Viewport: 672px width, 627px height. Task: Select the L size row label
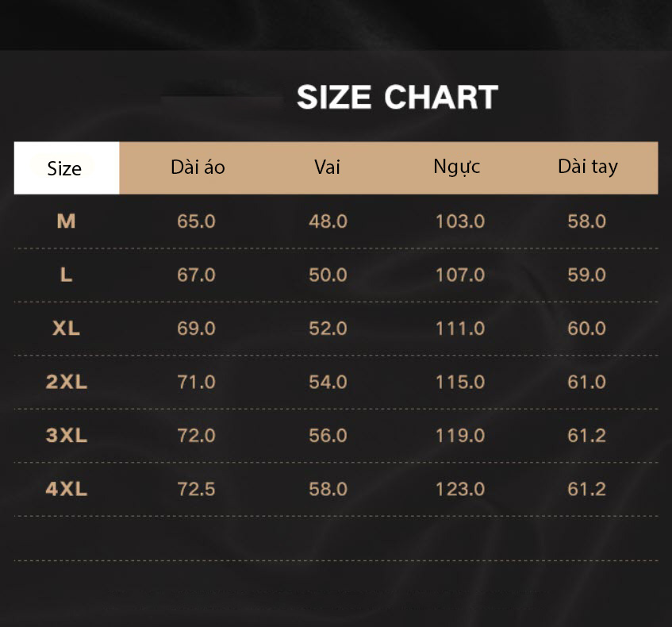click(67, 275)
